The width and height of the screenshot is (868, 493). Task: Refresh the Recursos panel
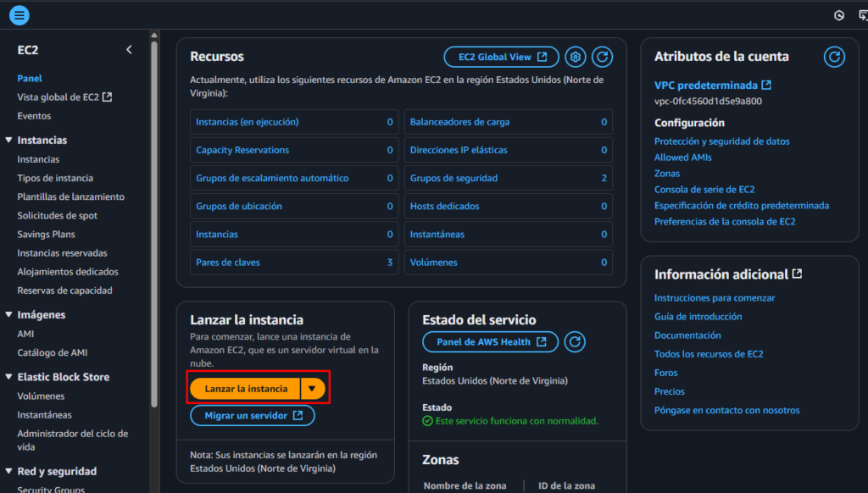(603, 57)
